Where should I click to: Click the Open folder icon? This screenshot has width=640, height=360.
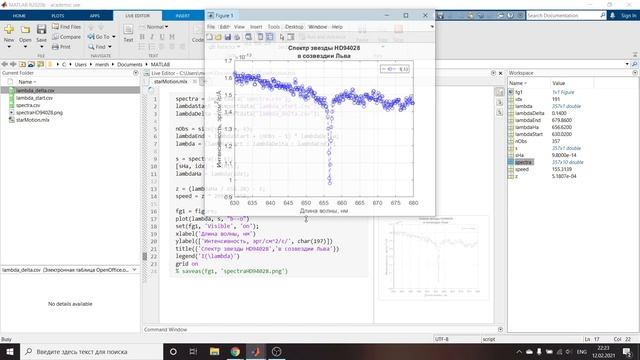tap(25, 29)
